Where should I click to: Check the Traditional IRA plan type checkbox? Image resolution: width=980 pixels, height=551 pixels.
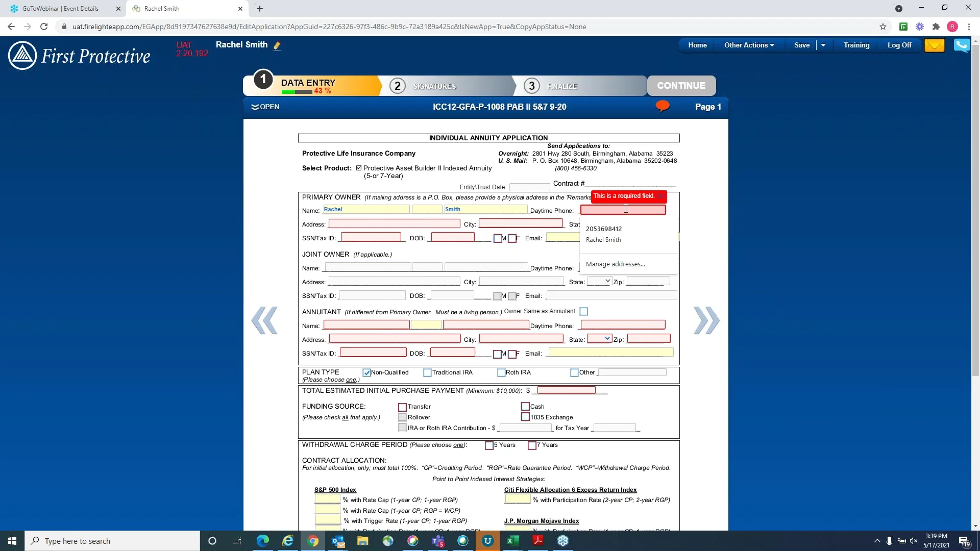pos(428,372)
